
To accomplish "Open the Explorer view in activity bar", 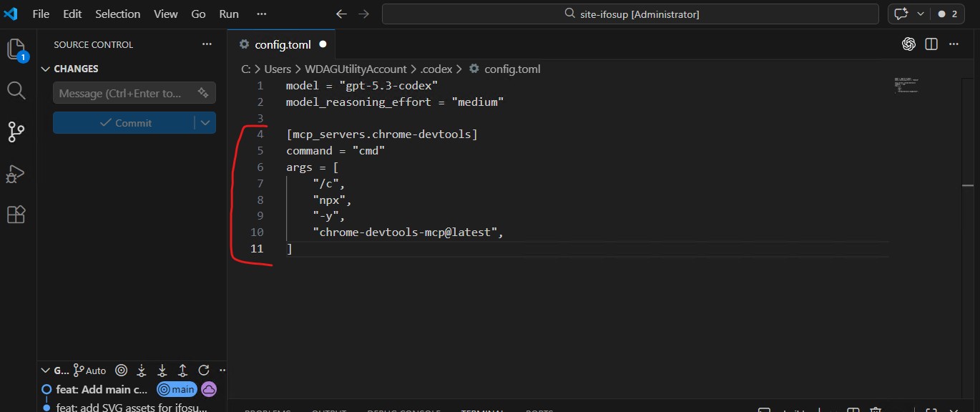I will point(16,49).
